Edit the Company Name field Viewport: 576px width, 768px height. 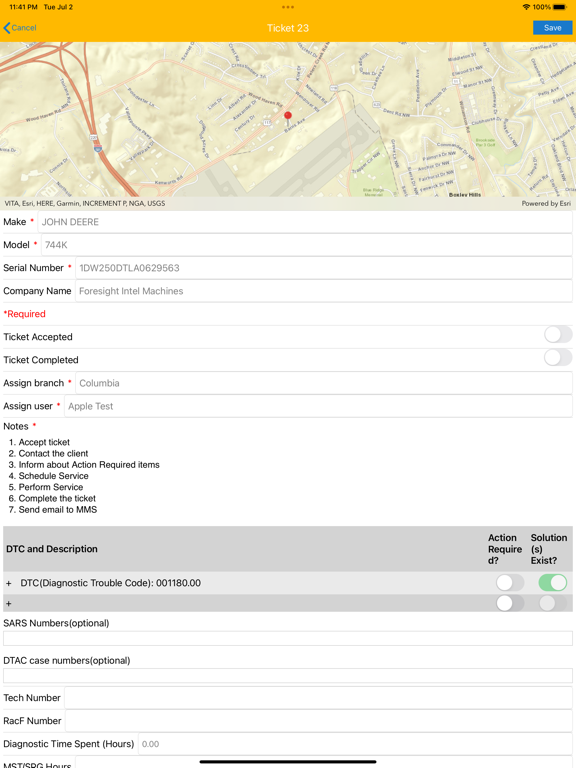click(324, 291)
